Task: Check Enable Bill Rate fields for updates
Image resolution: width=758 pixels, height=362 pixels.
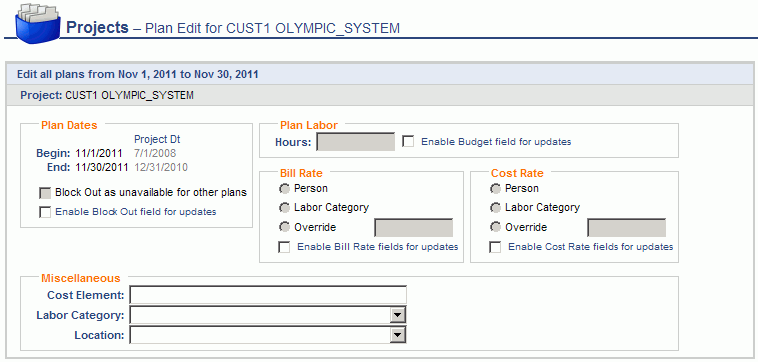Action: point(284,247)
